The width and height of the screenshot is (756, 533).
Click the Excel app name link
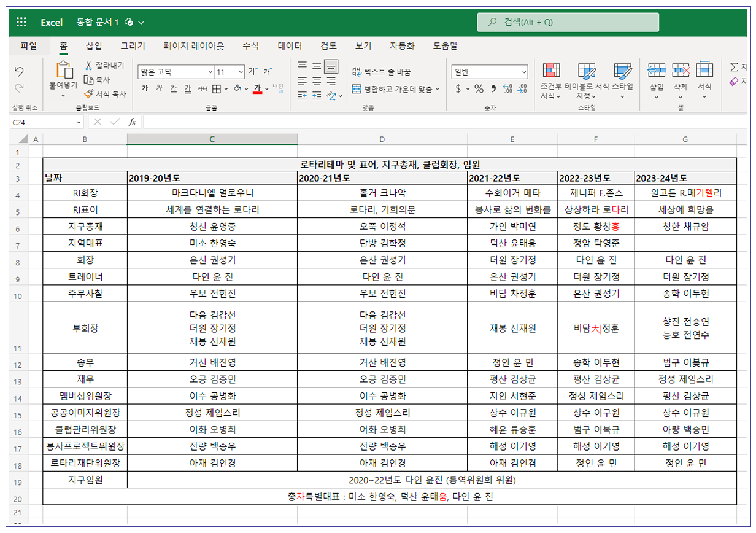(52, 22)
